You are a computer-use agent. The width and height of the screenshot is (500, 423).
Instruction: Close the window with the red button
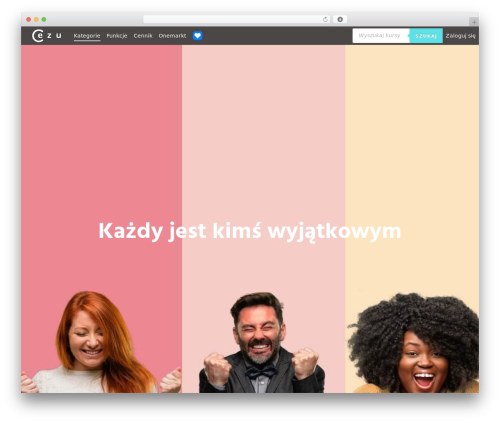(x=29, y=19)
